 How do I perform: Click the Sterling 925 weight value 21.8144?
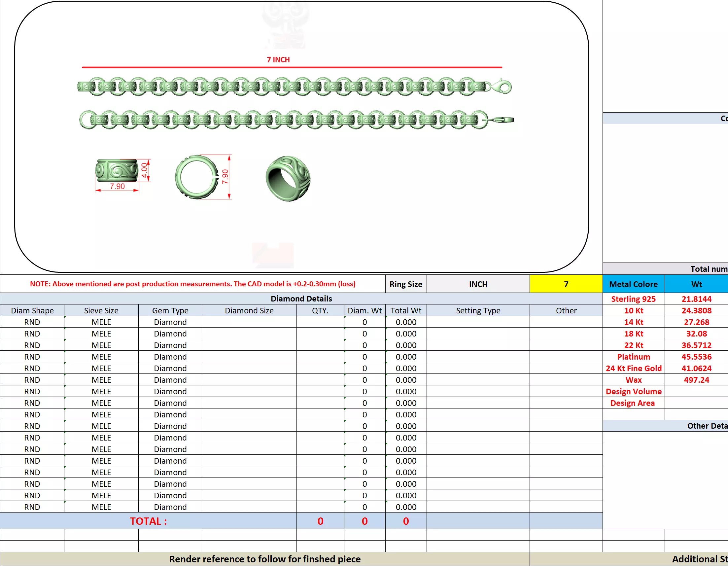pos(696,299)
